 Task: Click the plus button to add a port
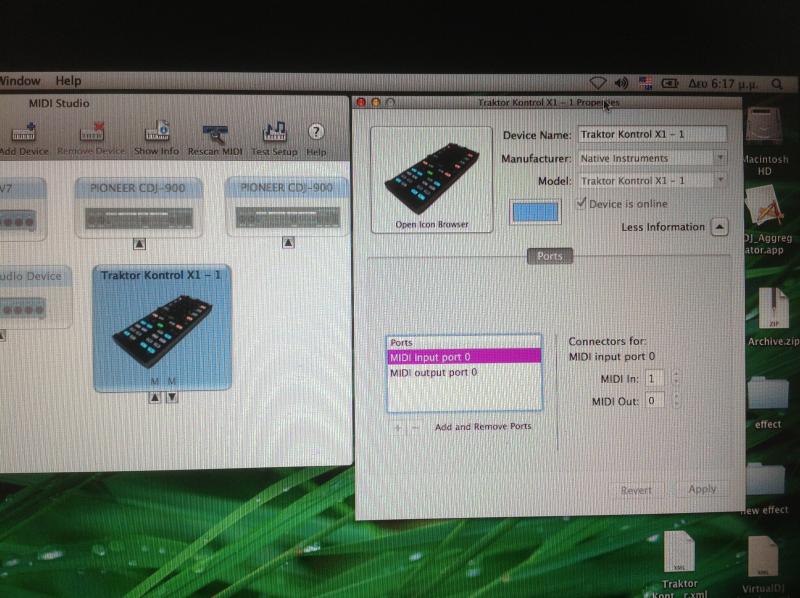(398, 428)
